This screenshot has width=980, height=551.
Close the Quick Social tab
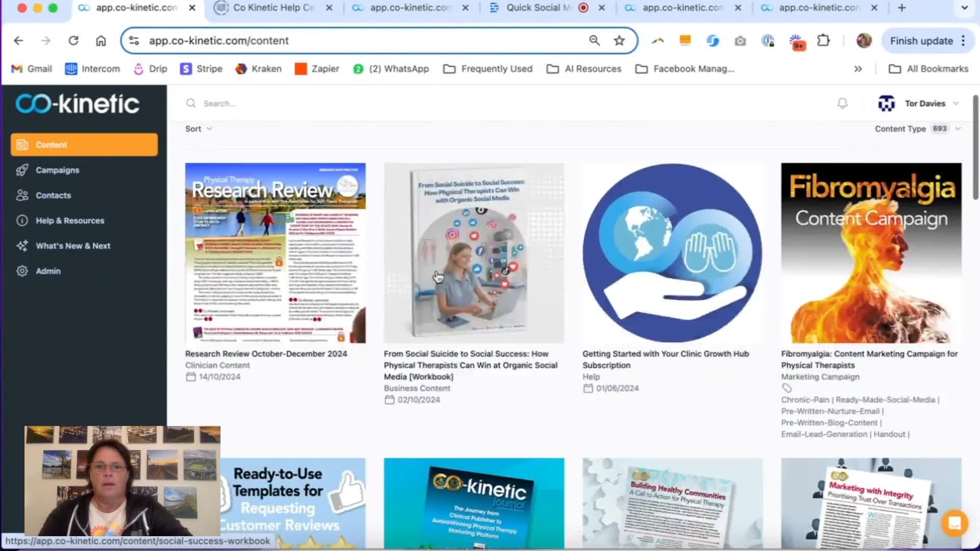pos(602,8)
